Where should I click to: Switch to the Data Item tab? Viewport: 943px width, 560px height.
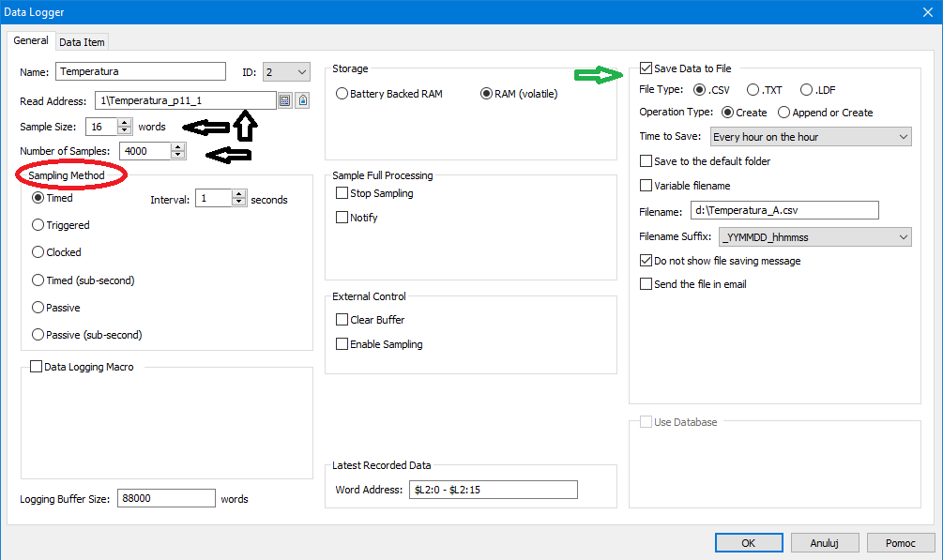point(83,42)
